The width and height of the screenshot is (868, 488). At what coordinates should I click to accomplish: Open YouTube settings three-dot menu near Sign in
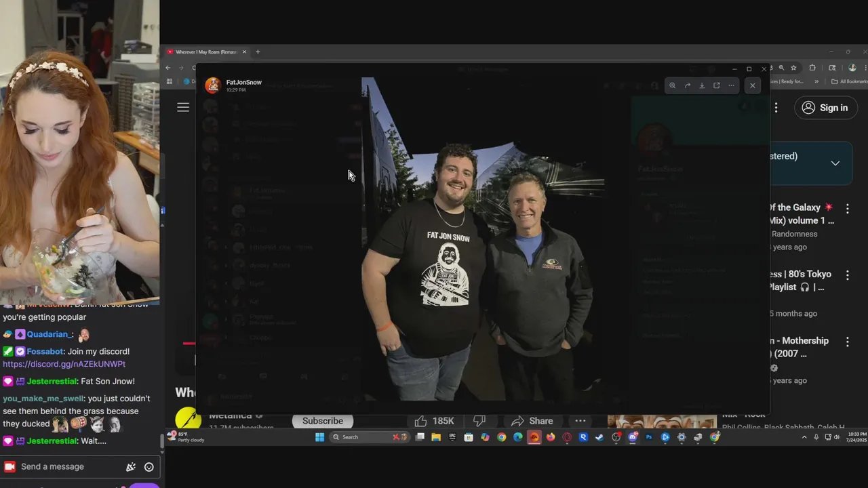click(x=776, y=107)
